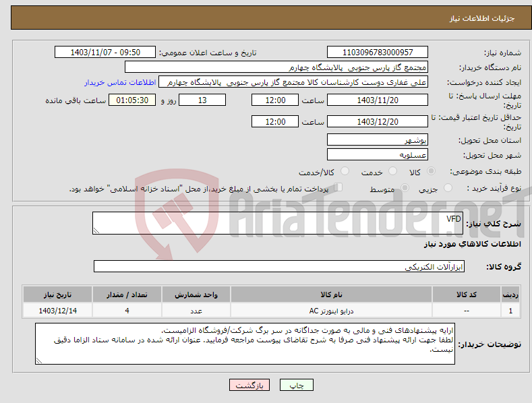Click the درایو اینورتر AC item name cell
This screenshot has width=532, height=403.
tap(331, 311)
